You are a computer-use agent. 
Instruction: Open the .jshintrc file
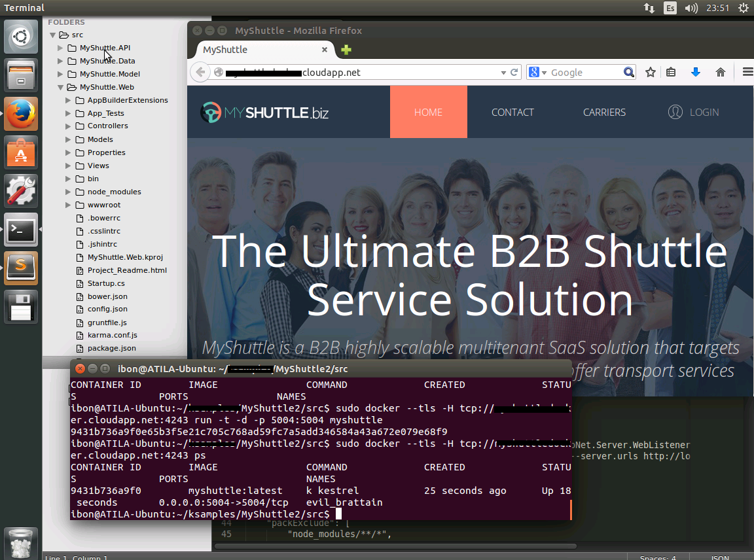coord(102,244)
